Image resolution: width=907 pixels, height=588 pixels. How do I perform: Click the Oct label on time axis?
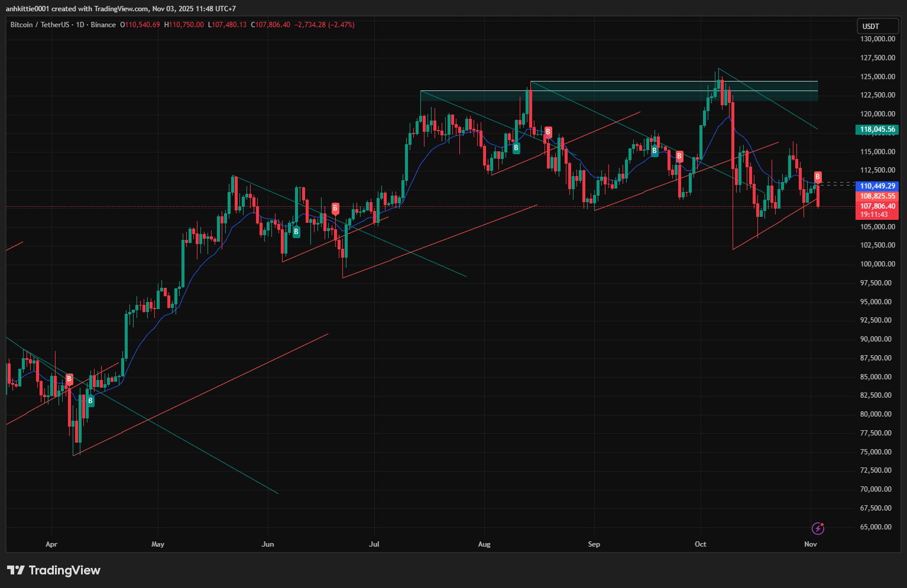700,544
